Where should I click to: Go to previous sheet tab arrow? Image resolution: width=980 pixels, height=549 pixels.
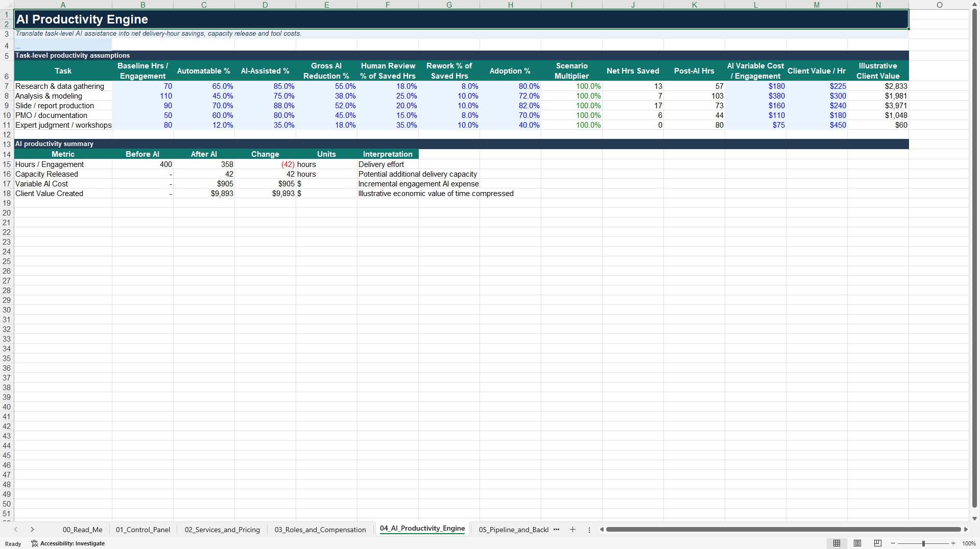click(16, 530)
